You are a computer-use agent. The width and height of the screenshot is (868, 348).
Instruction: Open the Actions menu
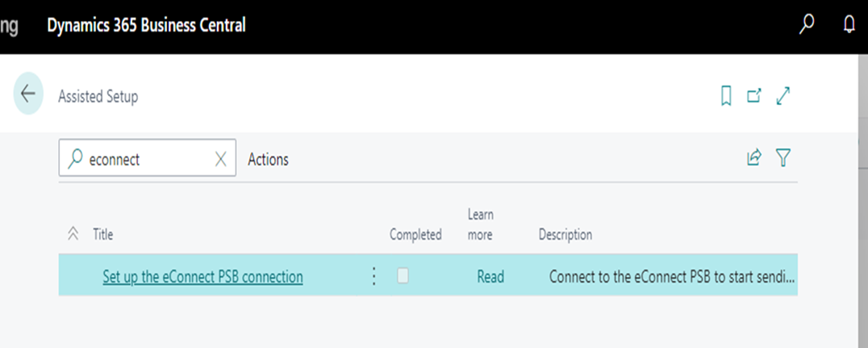click(x=268, y=160)
